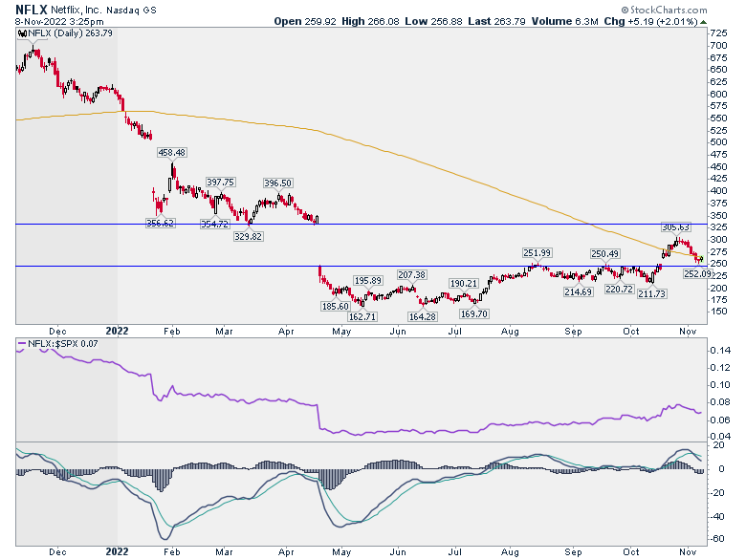Viewport: 746px width, 560px height.
Task: Click the NFLX ticker symbol title
Action: (32, 10)
